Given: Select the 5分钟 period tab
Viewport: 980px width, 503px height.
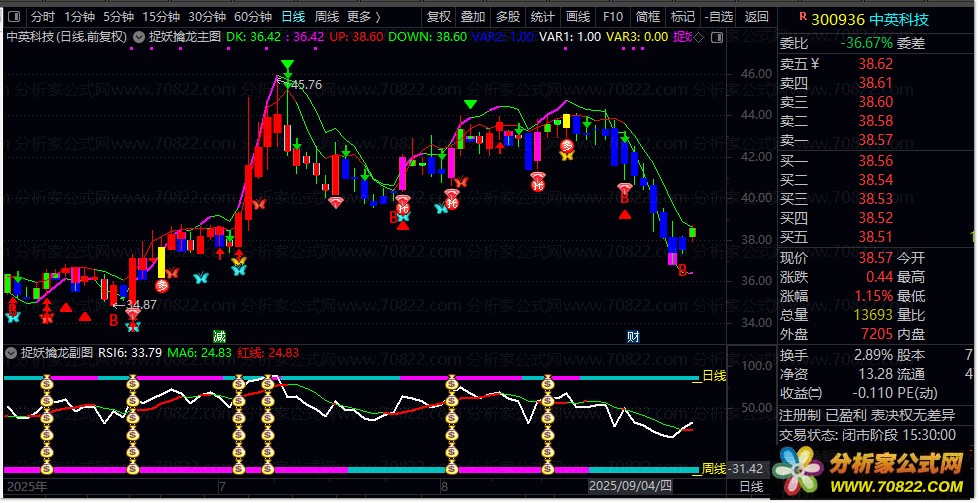Looking at the screenshot, I should point(119,17).
